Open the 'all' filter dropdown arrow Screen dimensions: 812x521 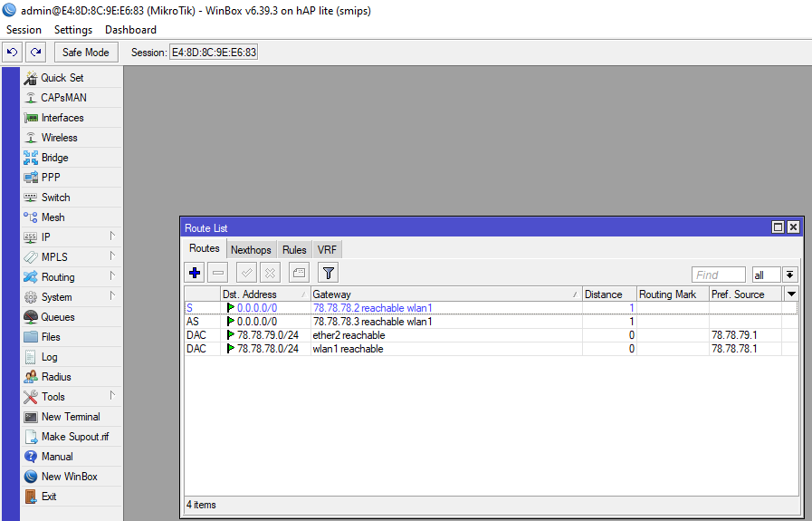coord(789,275)
